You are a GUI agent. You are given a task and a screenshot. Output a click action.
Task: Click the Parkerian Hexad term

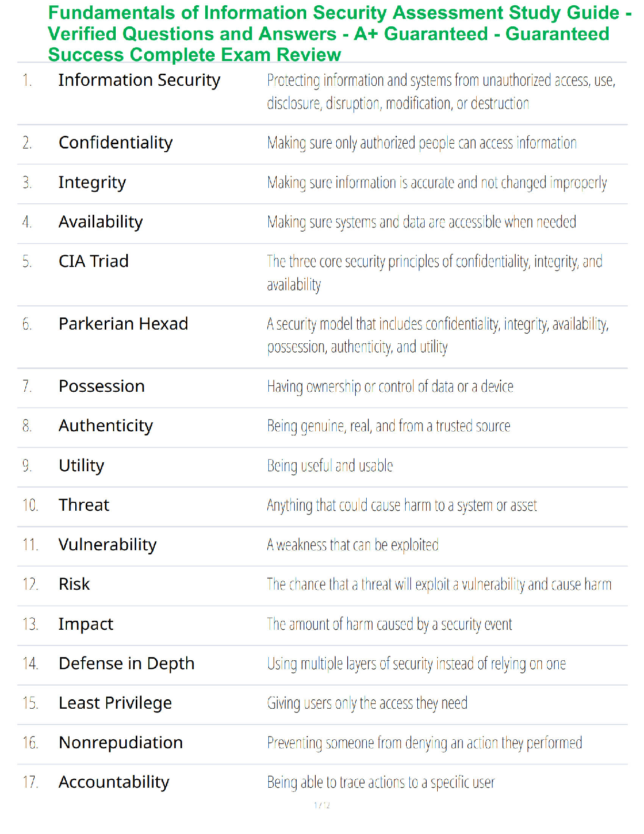coord(123,324)
